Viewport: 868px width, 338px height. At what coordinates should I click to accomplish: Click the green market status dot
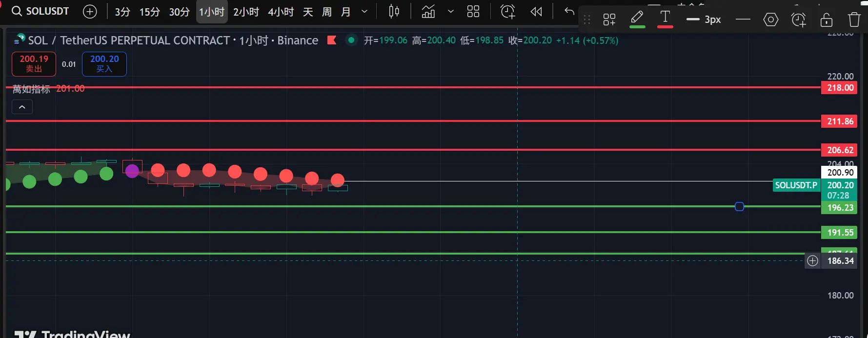[351, 40]
